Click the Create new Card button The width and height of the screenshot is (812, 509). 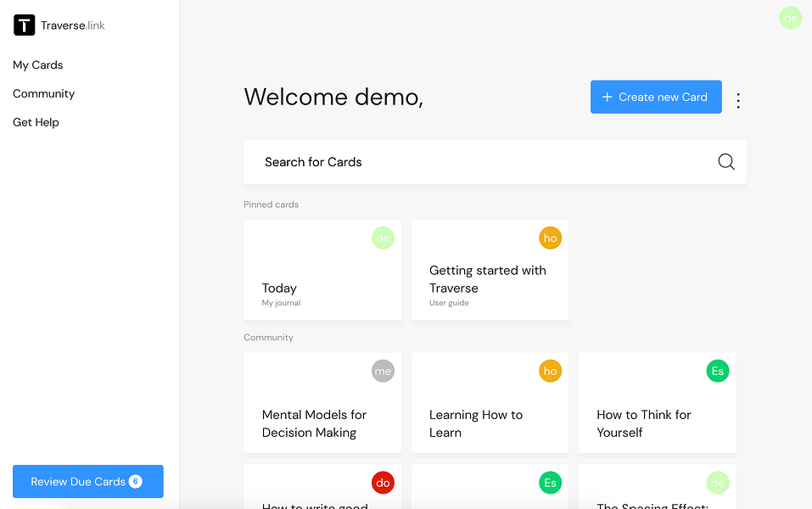(656, 97)
